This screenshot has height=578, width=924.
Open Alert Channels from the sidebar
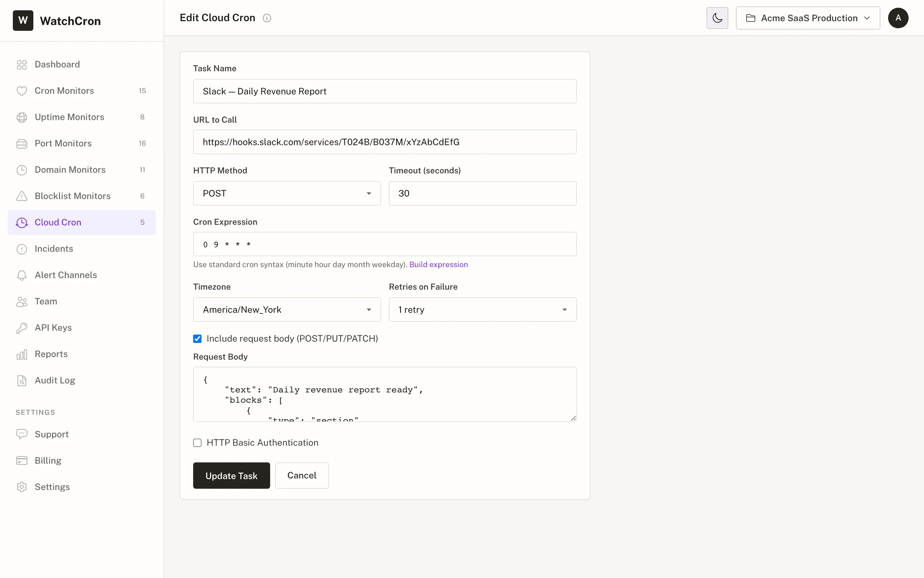point(82,275)
